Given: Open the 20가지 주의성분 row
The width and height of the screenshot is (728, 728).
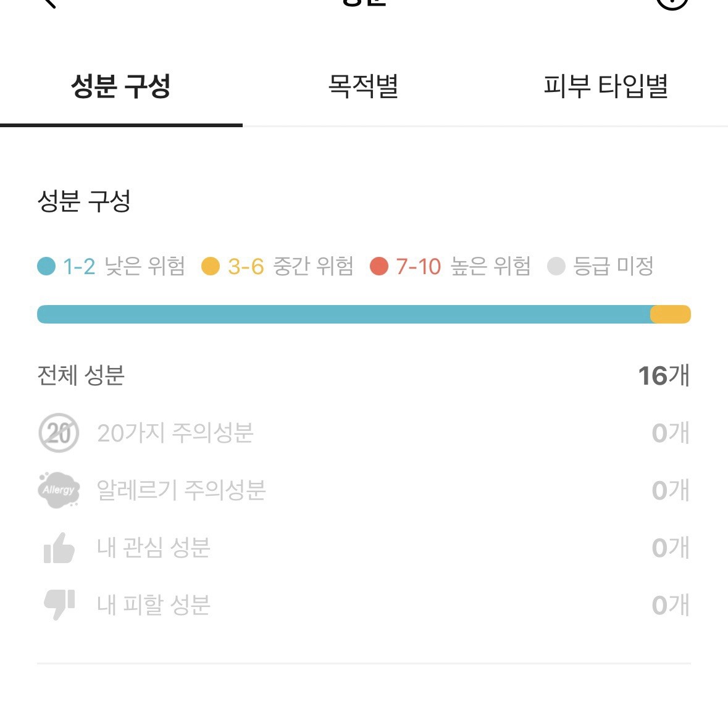Looking at the screenshot, I should [x=364, y=433].
